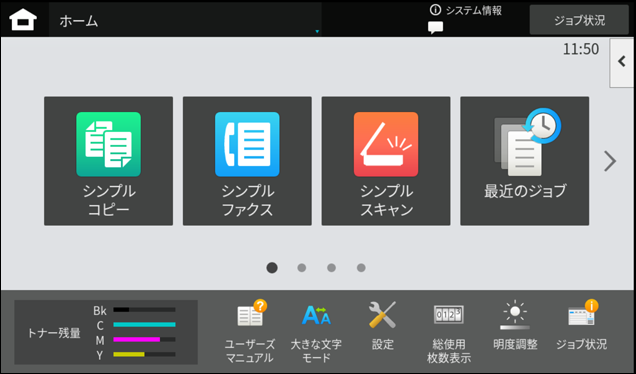
Task: Open 設定 settings wrench icon
Action: [x=382, y=326]
